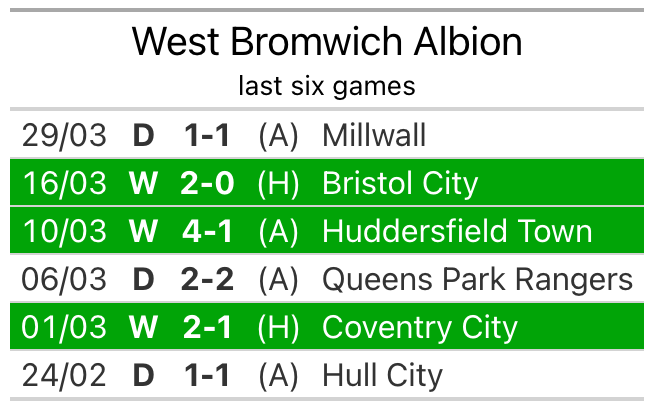Screen dimensions: 652x408
Task: Select the Huddersfield Town opponent
Action: click(457, 231)
